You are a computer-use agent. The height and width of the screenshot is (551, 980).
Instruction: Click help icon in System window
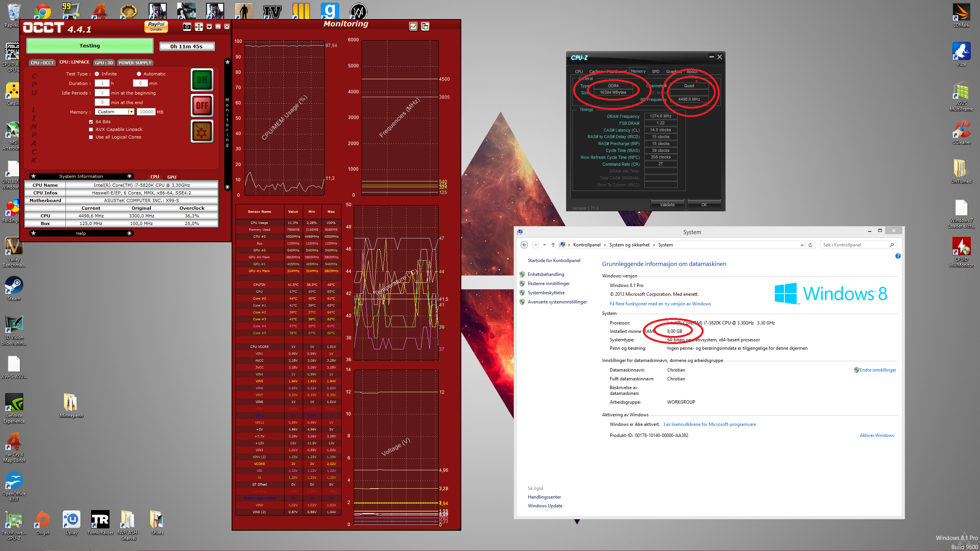coord(898,256)
